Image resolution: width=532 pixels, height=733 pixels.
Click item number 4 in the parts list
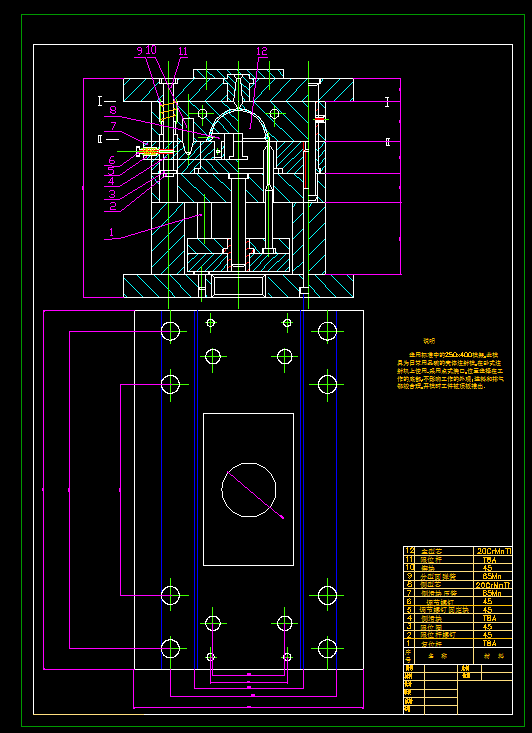point(410,618)
